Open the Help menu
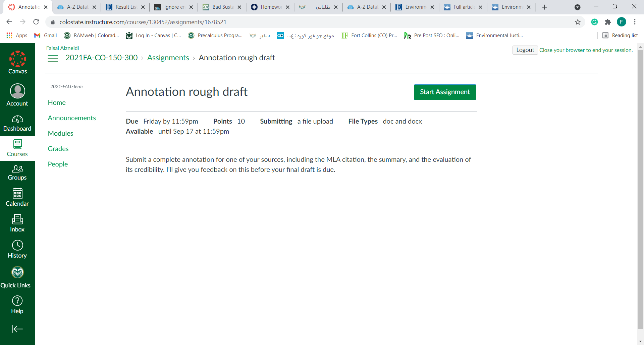Image resolution: width=644 pixels, height=345 pixels. click(x=17, y=305)
